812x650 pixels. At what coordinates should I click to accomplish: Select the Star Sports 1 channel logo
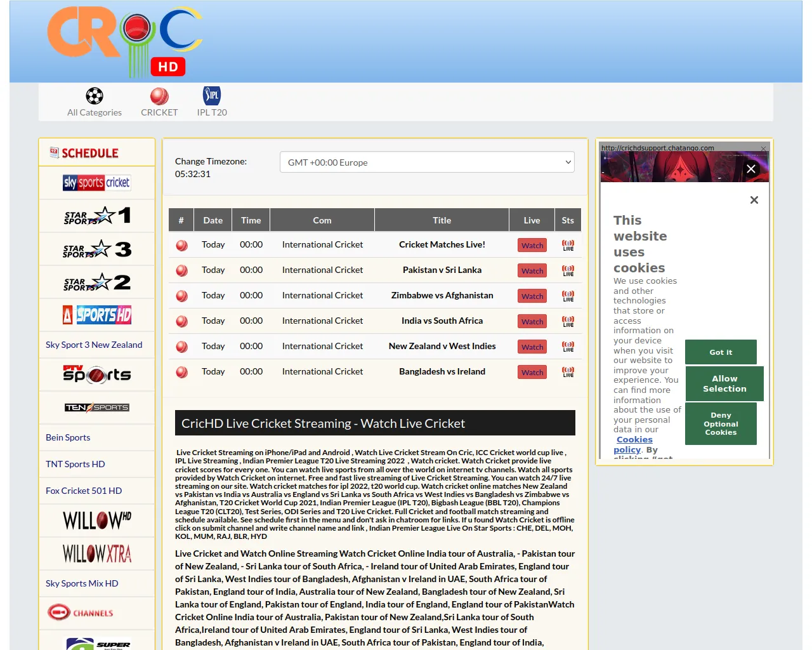(x=96, y=216)
